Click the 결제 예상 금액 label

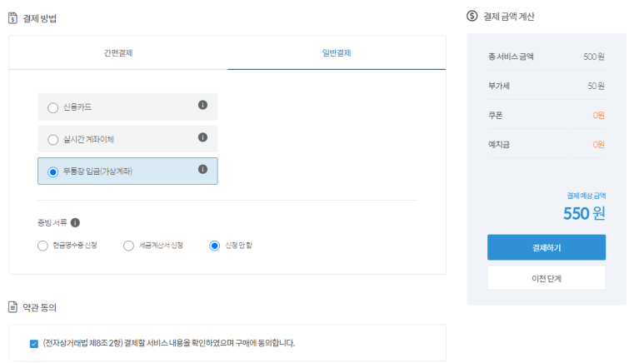(586, 196)
